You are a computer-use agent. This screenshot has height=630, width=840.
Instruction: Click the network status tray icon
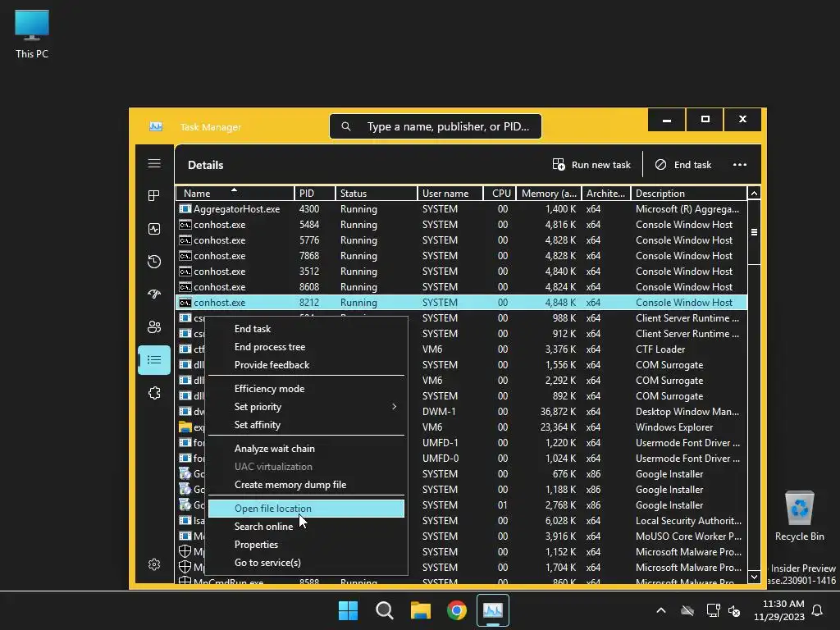[713, 610]
